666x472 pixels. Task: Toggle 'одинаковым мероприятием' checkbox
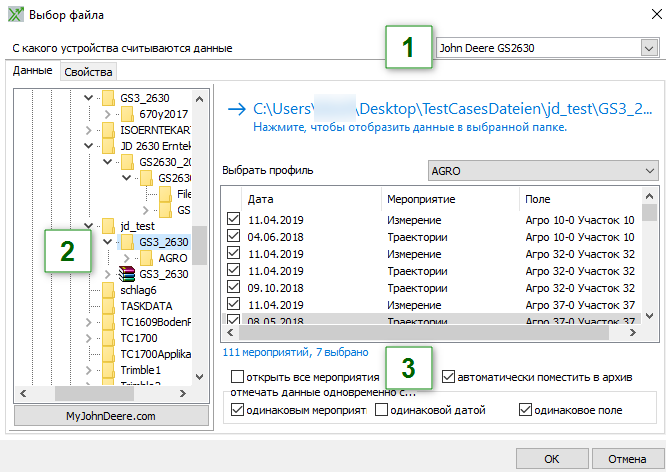pos(237,410)
